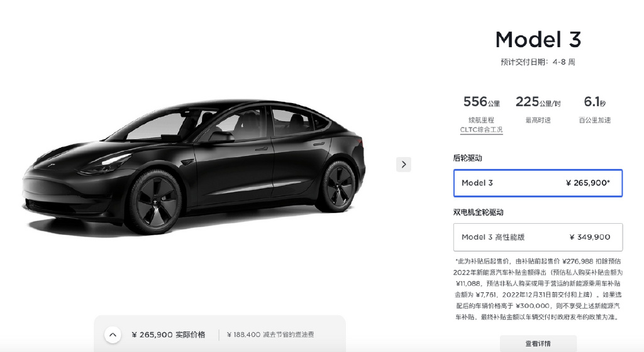Click the black Model 3 car image
The width and height of the screenshot is (644, 352).
point(194,166)
